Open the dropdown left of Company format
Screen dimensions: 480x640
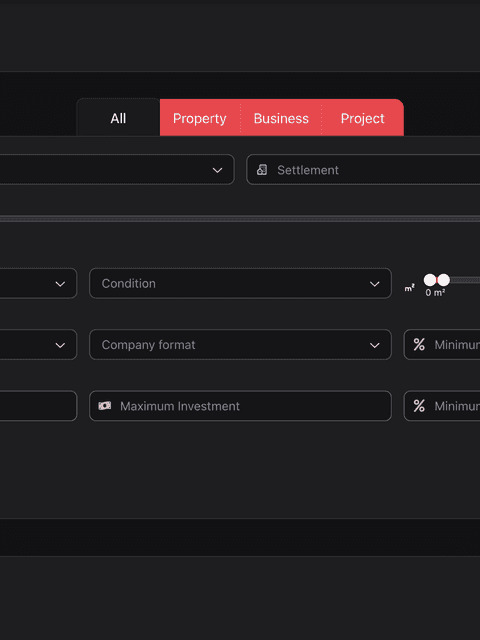pos(38,344)
